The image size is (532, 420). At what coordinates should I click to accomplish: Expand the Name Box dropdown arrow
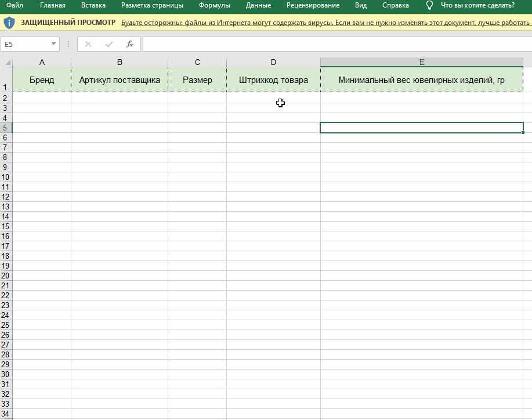54,44
